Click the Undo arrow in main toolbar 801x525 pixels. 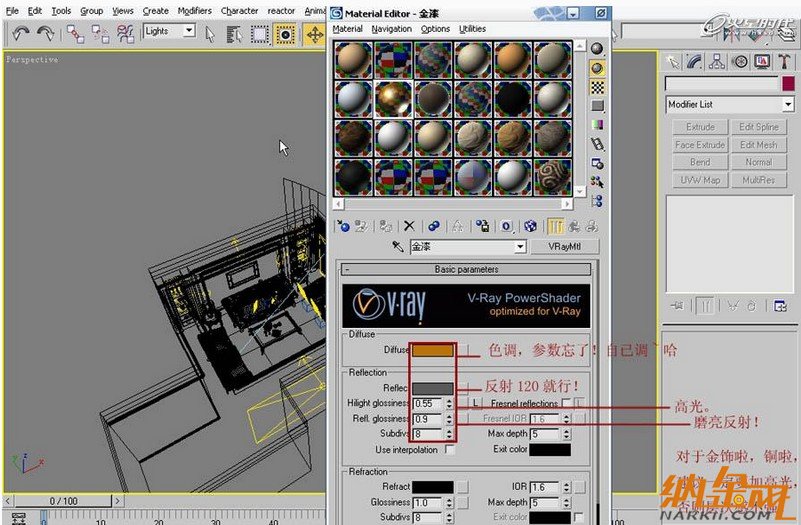(x=20, y=34)
